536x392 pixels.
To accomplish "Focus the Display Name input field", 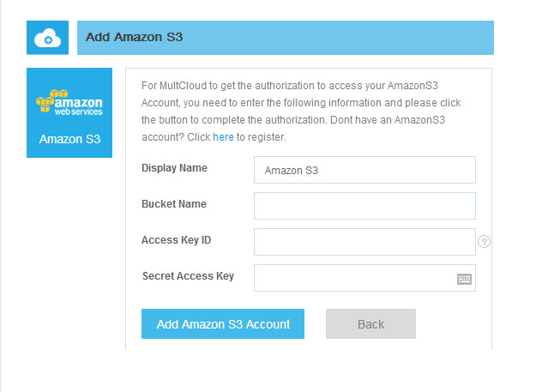I will coord(364,170).
